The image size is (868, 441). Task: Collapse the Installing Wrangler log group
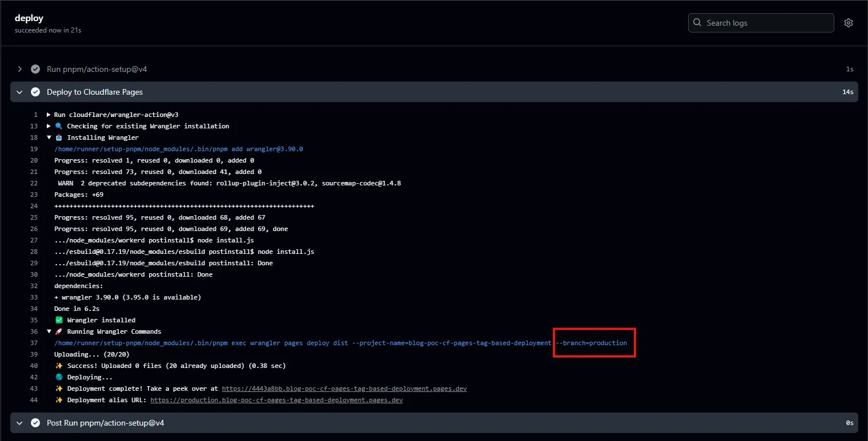[48, 137]
